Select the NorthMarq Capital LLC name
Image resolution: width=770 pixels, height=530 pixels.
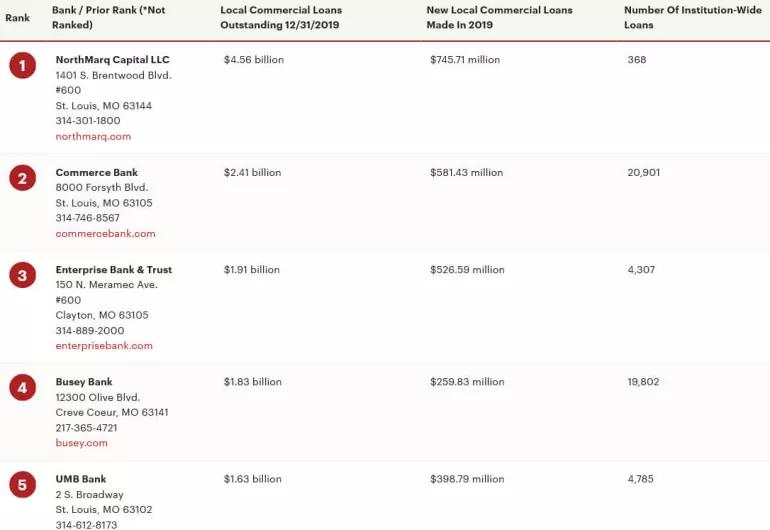point(112,60)
